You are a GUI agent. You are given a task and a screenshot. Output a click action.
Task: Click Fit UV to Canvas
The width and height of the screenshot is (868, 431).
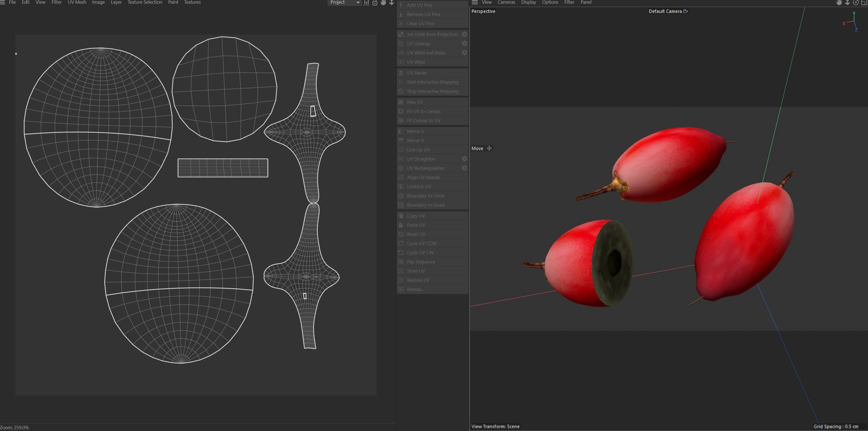[x=432, y=111]
